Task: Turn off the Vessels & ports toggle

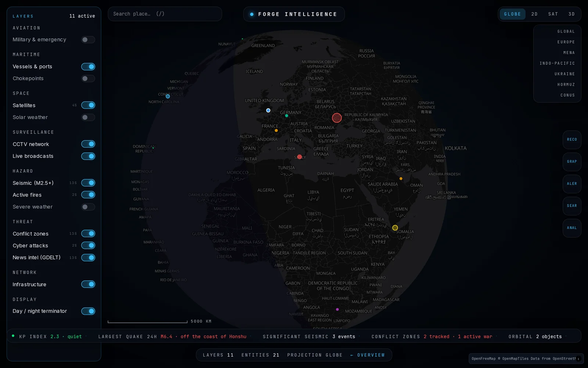Action: (x=88, y=67)
